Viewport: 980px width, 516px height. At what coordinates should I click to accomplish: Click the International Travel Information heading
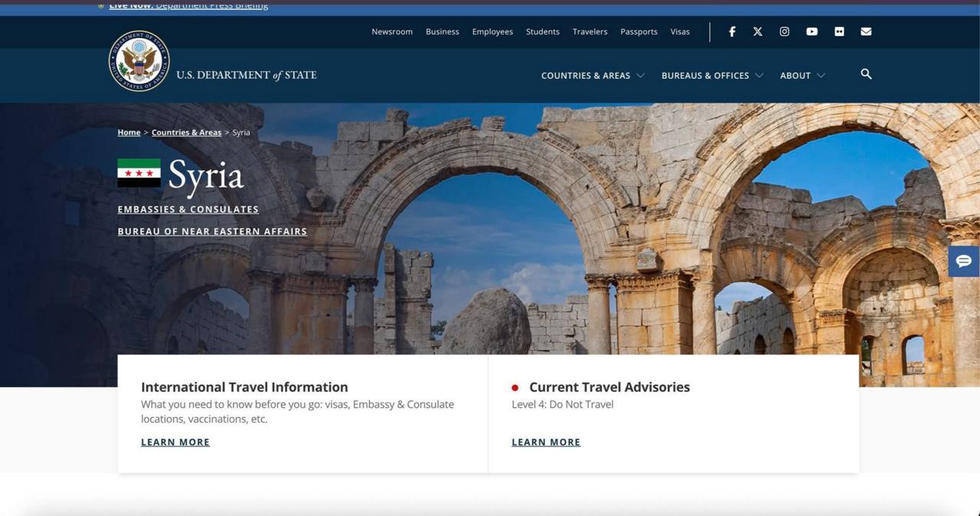244,387
